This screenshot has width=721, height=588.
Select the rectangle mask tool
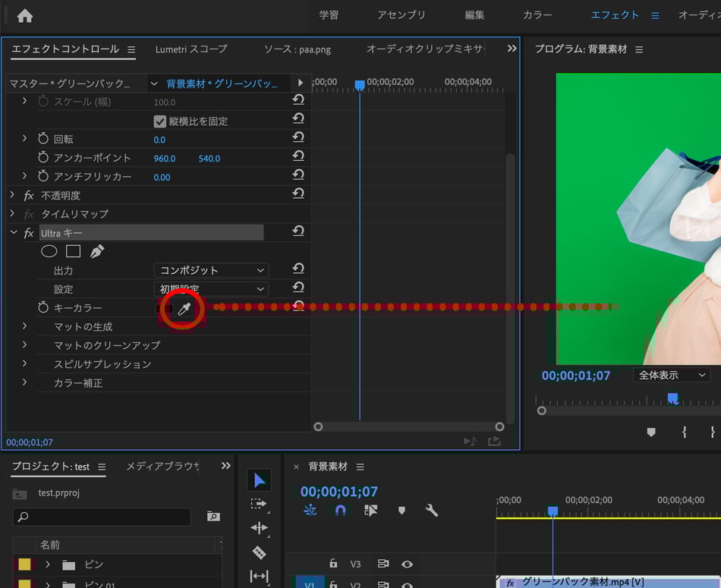point(73,251)
